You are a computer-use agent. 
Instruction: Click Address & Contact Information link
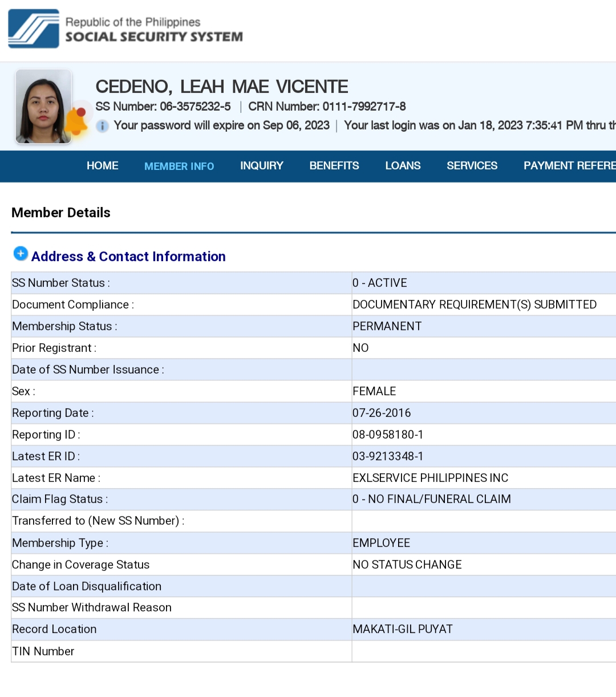click(128, 257)
